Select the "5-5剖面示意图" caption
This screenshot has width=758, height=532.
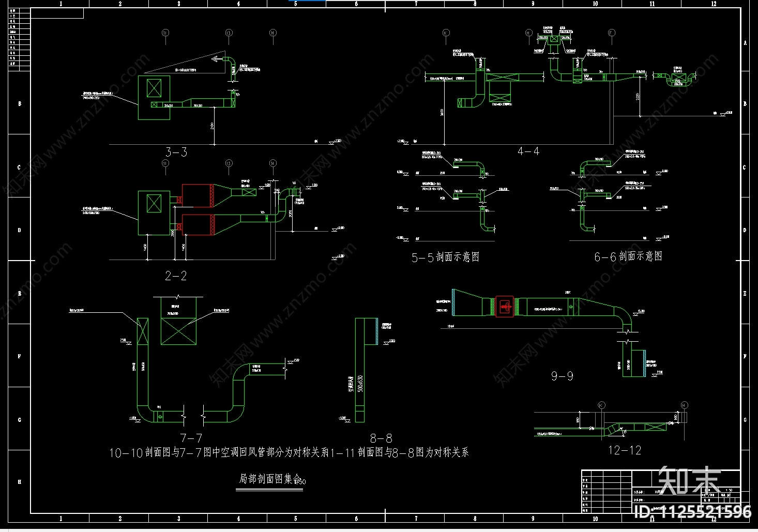coord(445,257)
